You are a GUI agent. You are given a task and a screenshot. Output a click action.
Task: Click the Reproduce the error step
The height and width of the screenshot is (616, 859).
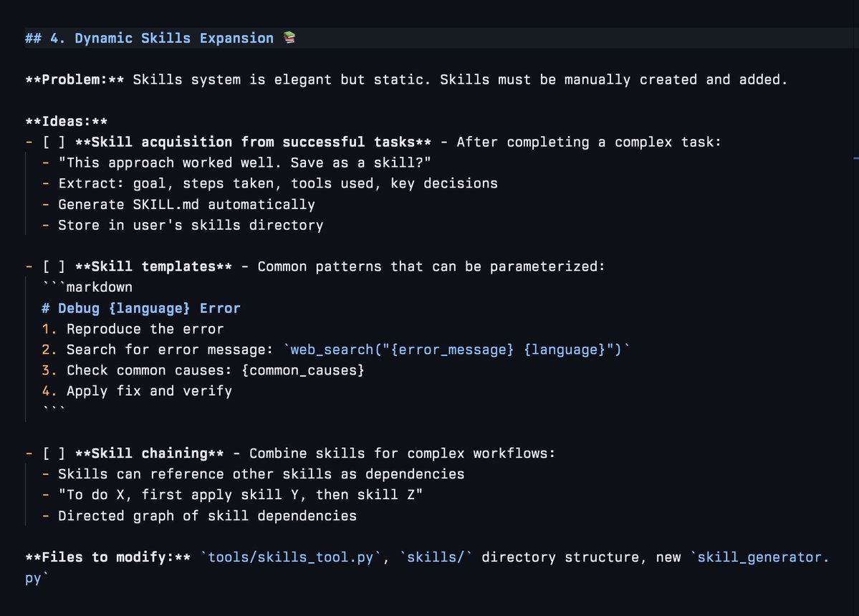pyautogui.click(x=145, y=329)
